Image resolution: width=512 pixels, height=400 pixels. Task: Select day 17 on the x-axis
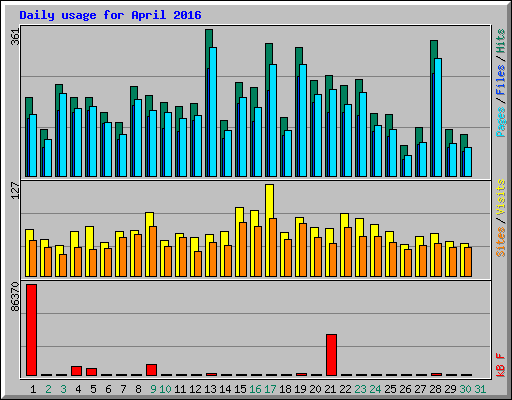(x=270, y=389)
